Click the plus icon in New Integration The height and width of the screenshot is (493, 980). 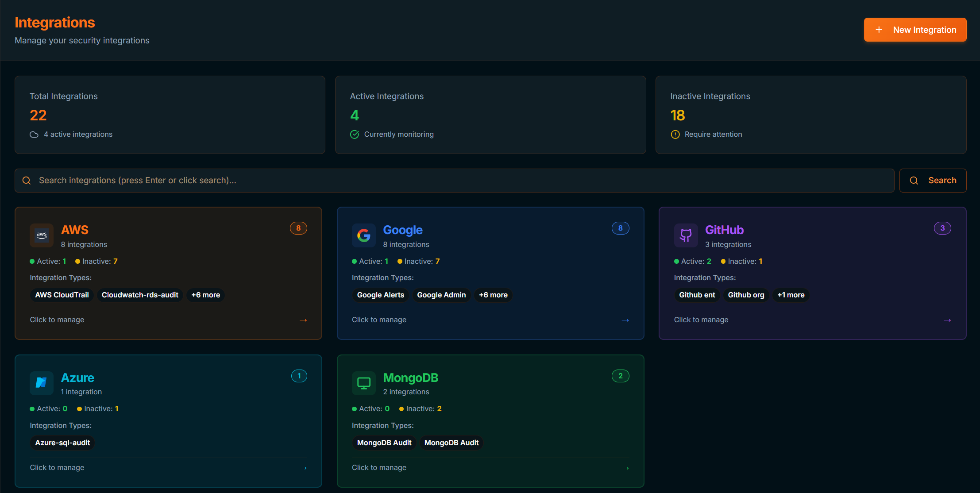pyautogui.click(x=879, y=30)
